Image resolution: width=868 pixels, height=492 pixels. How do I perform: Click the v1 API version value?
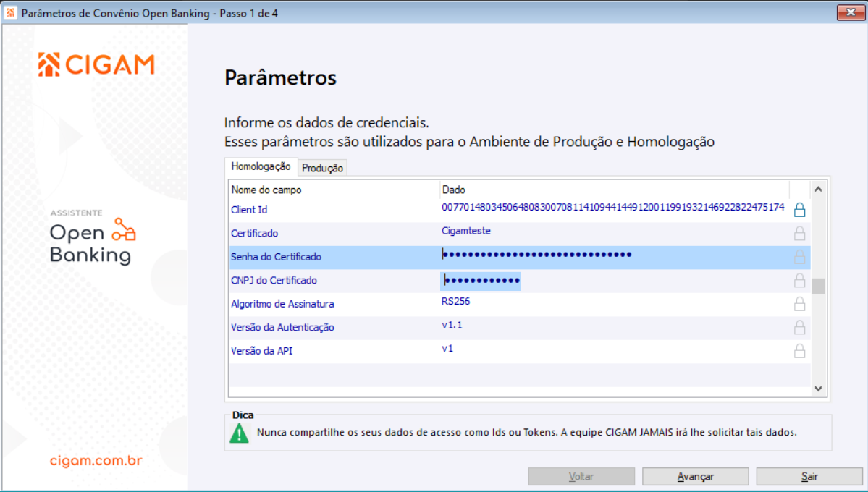click(x=447, y=349)
